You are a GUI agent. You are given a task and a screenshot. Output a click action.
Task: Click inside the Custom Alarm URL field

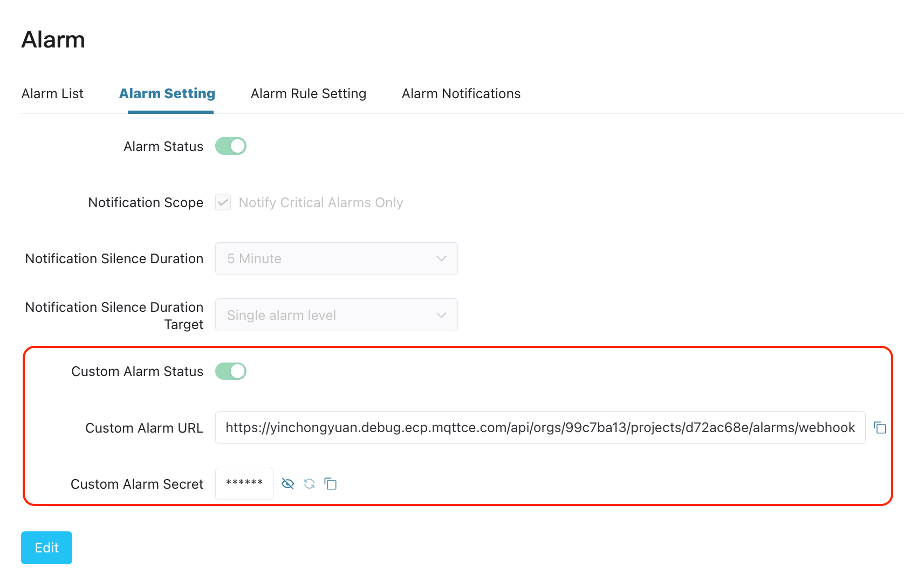539,428
